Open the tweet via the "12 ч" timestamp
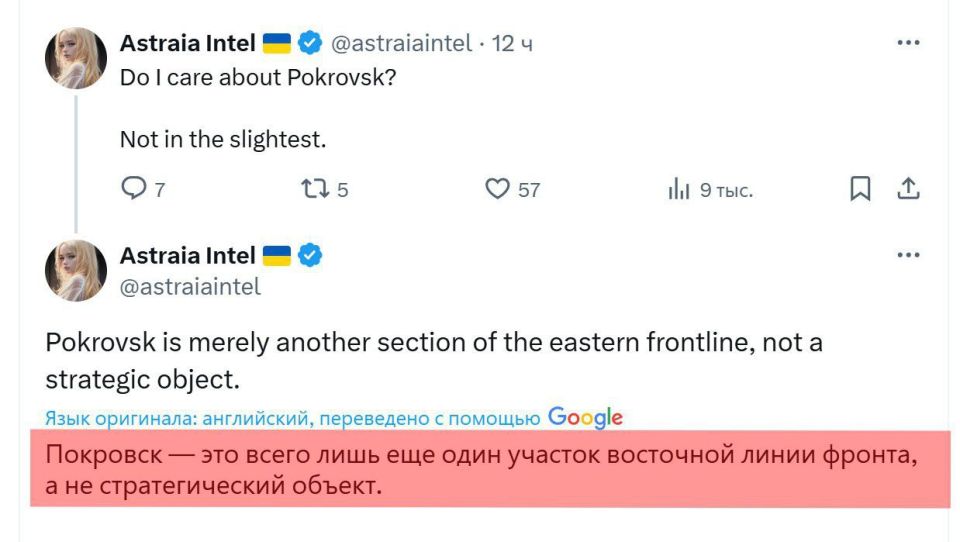 (512, 44)
